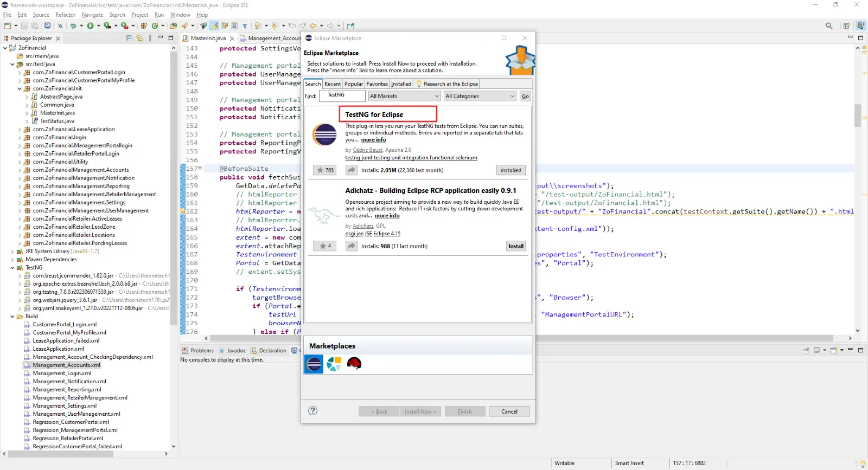Click the Search magnifier icon at top right
Image resolution: width=868 pixels, height=470 pixels.
(828, 25)
